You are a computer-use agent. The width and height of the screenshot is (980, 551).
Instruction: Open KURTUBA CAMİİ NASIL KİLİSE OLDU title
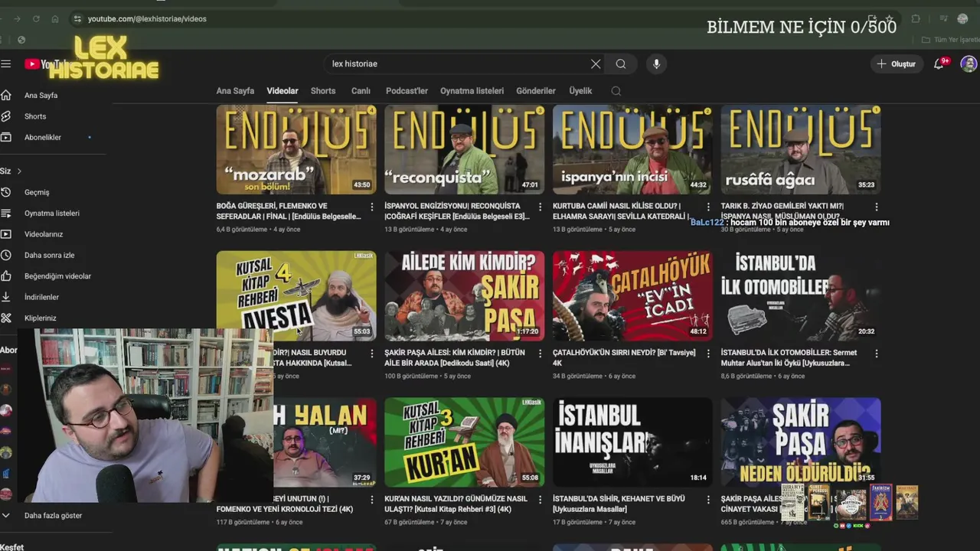[621, 211]
